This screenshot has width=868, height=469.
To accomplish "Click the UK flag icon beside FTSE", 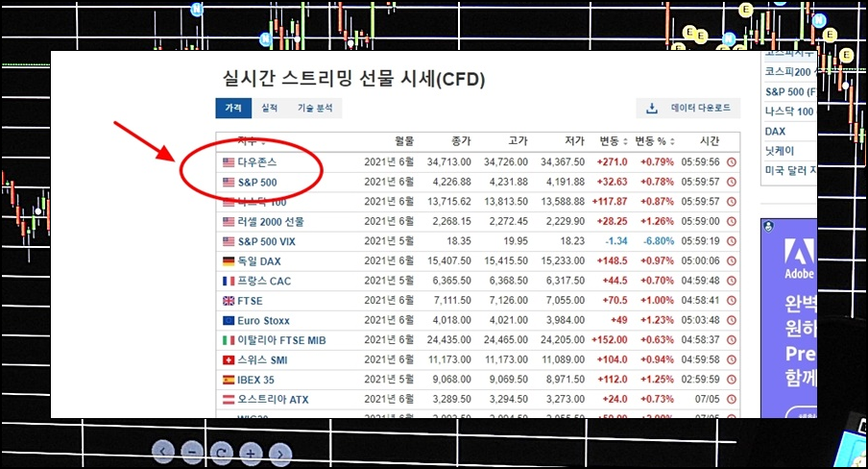I will (x=229, y=301).
